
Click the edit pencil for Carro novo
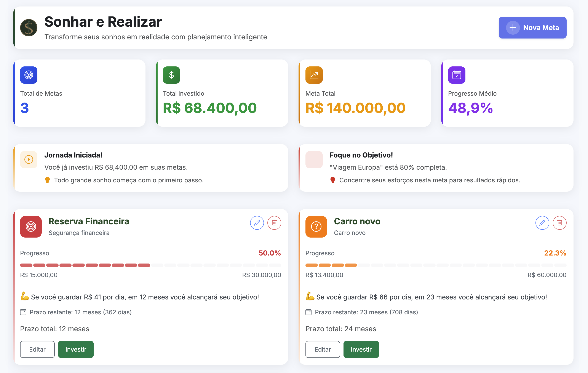[542, 223]
